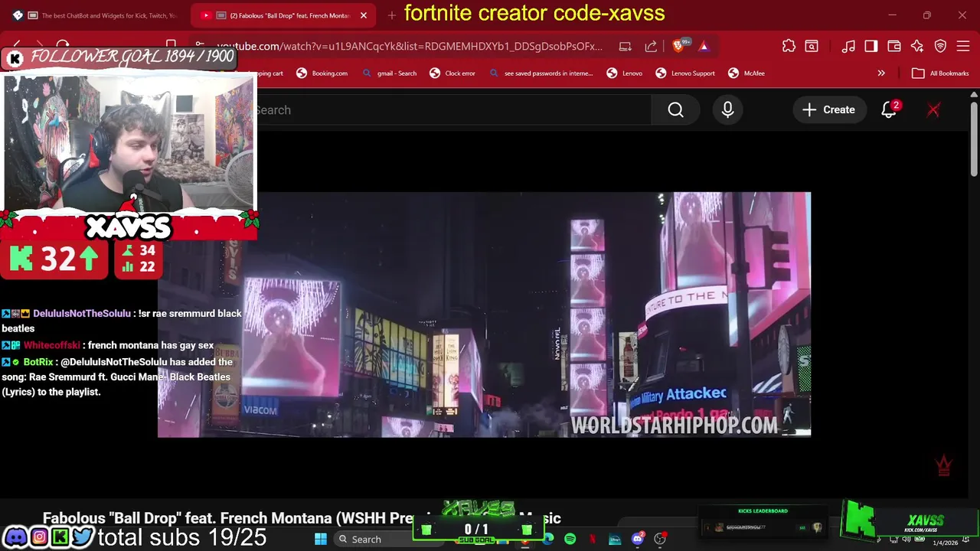Click the green Kick icon in social overlay
This screenshot has height=551, width=980.
[x=60, y=537]
